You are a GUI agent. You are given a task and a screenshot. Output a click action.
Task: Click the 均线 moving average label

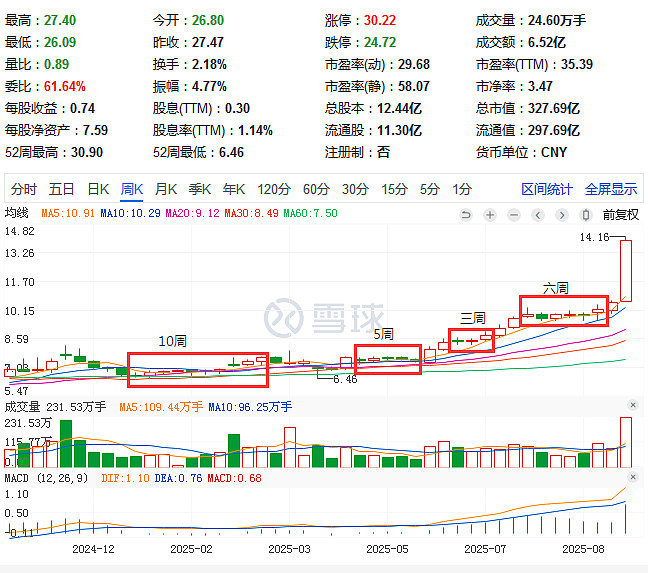(x=17, y=213)
